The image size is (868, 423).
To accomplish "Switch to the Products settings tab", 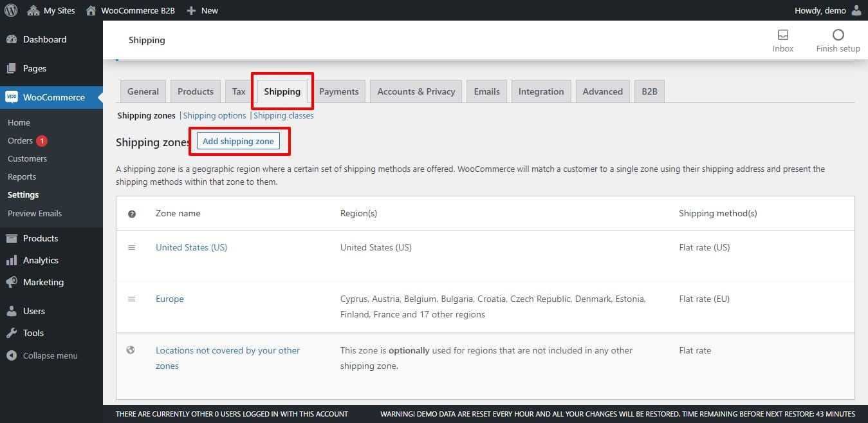I will [196, 91].
